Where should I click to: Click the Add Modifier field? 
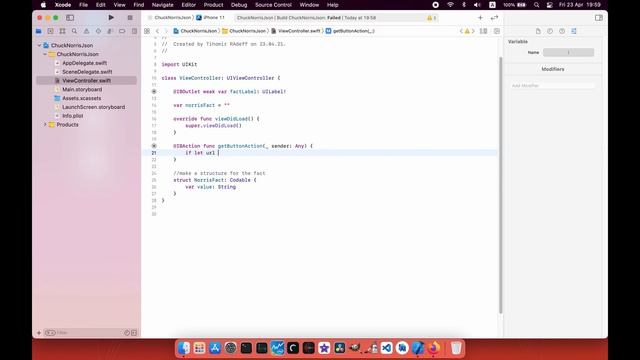[553, 86]
